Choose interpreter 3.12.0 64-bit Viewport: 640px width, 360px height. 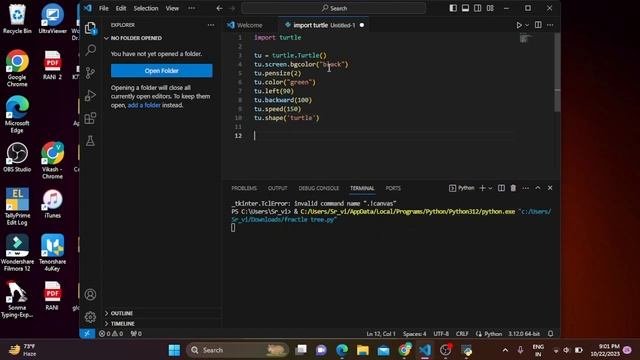click(x=524, y=333)
